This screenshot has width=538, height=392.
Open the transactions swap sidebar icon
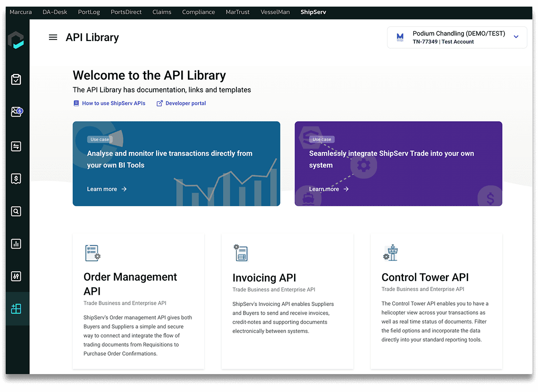point(16,146)
